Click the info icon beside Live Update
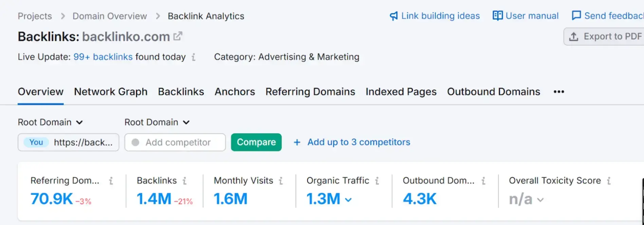The height and width of the screenshot is (225, 644). pyautogui.click(x=194, y=58)
